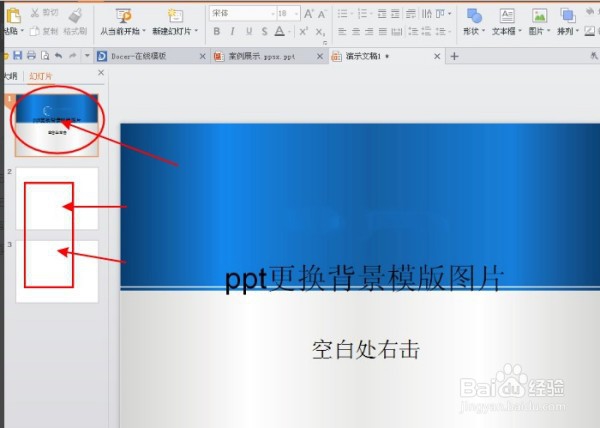Close the Docer-在线模板 tab
This screenshot has width=600, height=428.
203,57
